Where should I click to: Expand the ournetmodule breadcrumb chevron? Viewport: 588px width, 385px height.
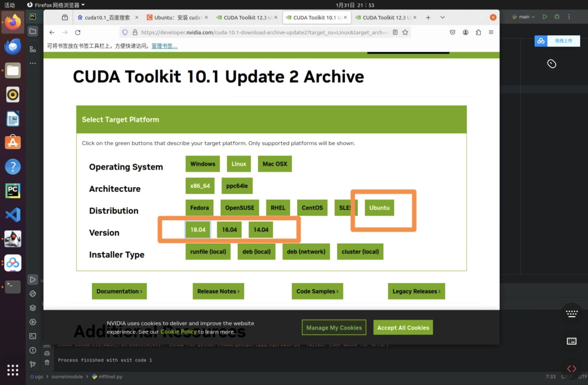(x=87, y=377)
